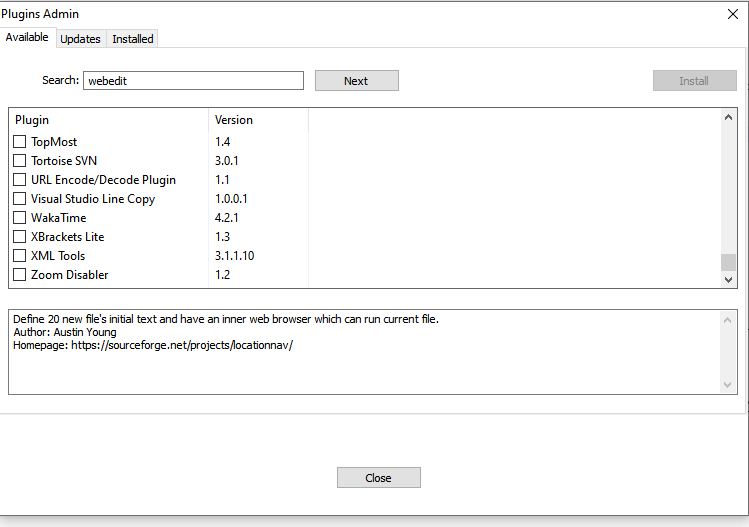Screen dimensions: 749x527
Task: Click version 3.0.1 of Tortoise SVN
Action: 227,161
